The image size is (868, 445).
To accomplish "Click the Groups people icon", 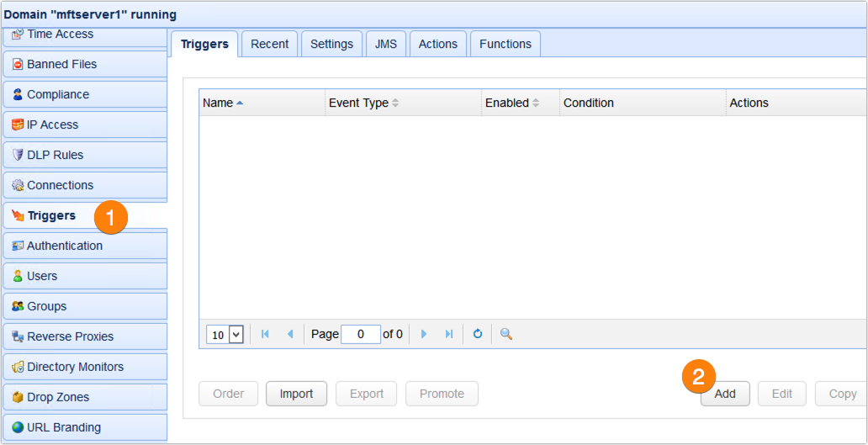I will (x=18, y=306).
